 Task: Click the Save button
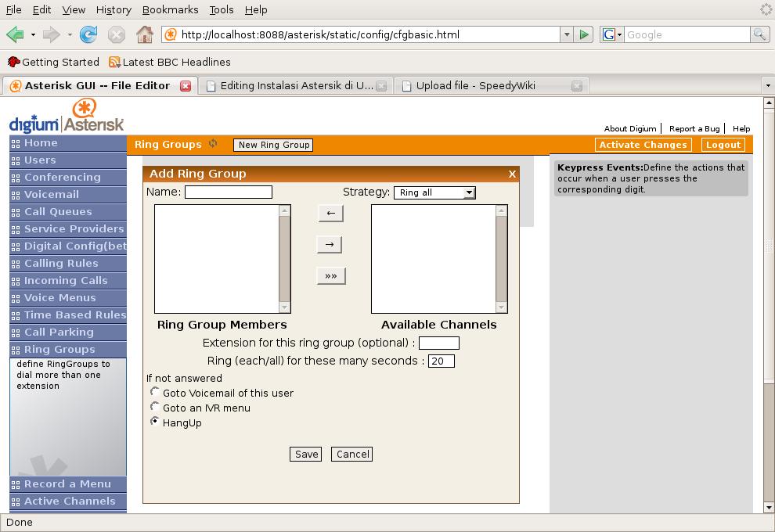pyautogui.click(x=306, y=454)
